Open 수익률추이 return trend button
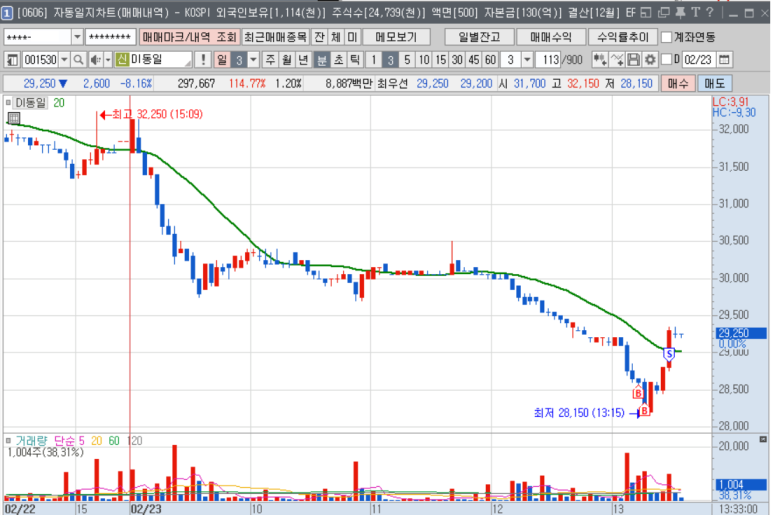Viewport: 773px width, 515px height. pos(623,37)
